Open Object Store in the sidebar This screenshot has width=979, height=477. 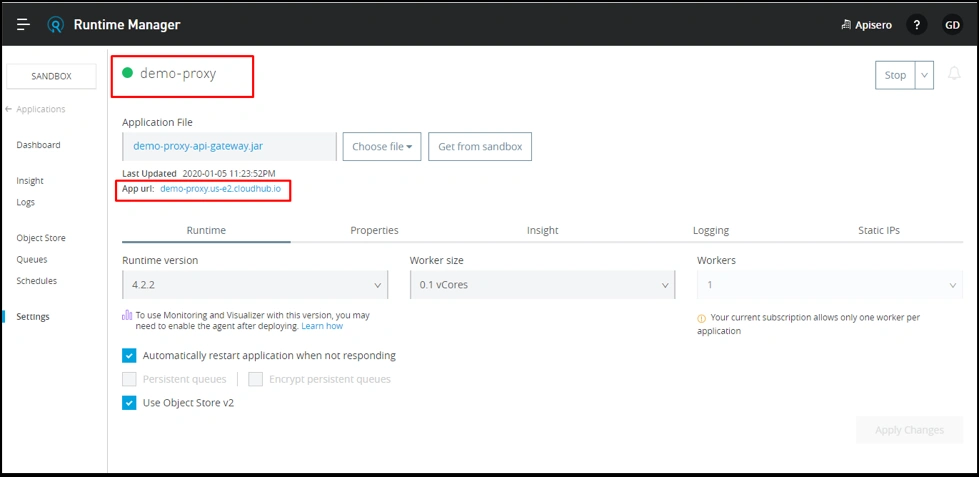[41, 238]
